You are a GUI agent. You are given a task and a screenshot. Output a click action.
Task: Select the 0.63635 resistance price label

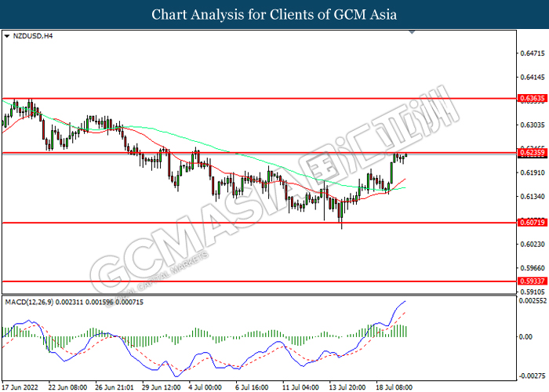click(x=533, y=98)
